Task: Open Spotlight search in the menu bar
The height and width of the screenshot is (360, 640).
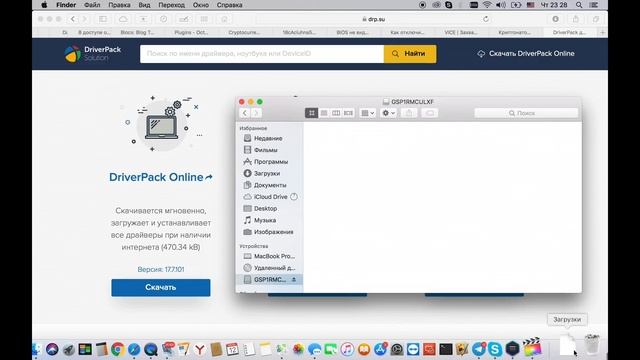Action: pos(579,5)
